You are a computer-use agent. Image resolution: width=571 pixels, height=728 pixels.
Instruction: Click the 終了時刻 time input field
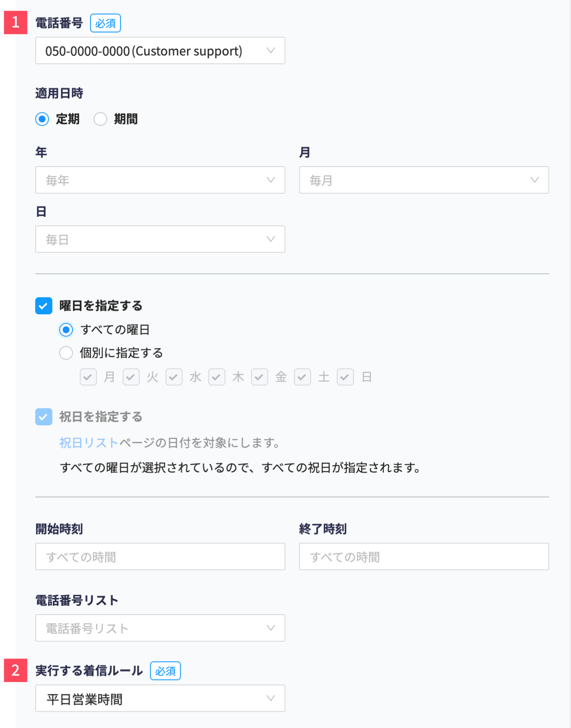(424, 557)
